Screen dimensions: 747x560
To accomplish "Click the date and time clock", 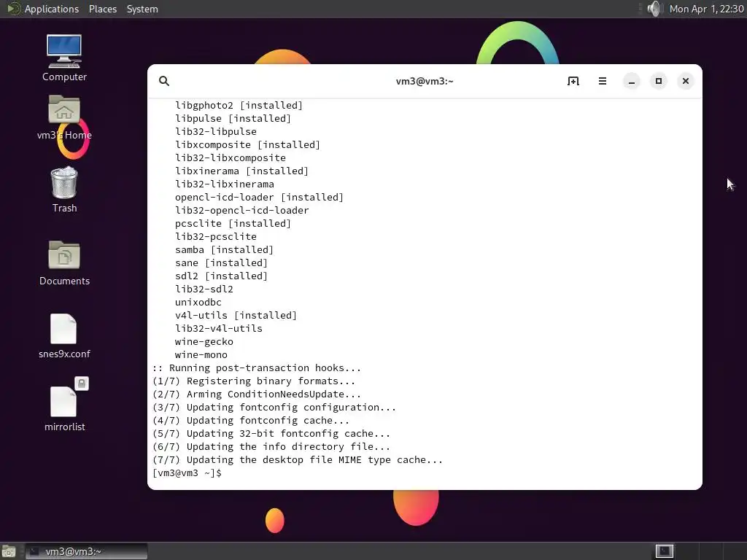I will click(706, 9).
